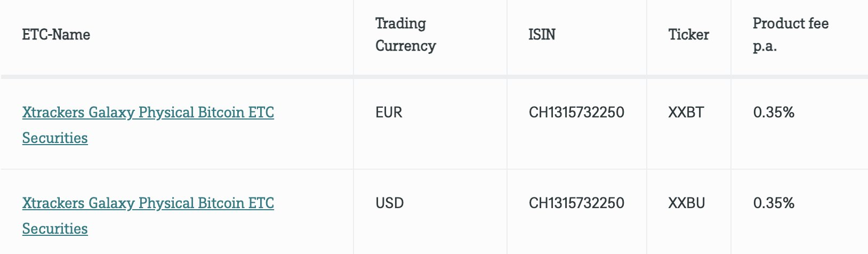
Task: Open the EUR Xtrackers Galaxy Physical Bitcoin link
Action: [x=148, y=113]
